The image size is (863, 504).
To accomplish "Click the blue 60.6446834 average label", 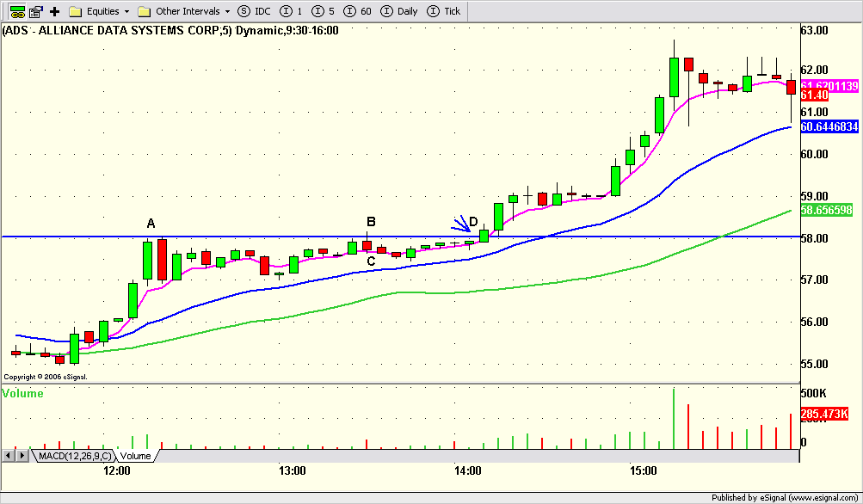I will pos(829,127).
